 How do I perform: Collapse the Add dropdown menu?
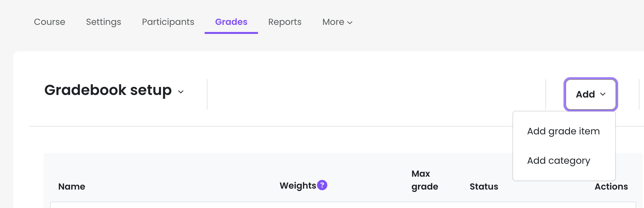[x=590, y=94]
